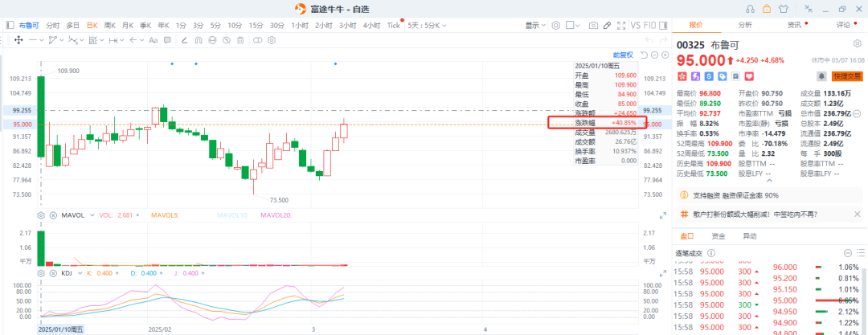Click the VS compare button
This screenshot has height=335, width=868.
coord(636,25)
